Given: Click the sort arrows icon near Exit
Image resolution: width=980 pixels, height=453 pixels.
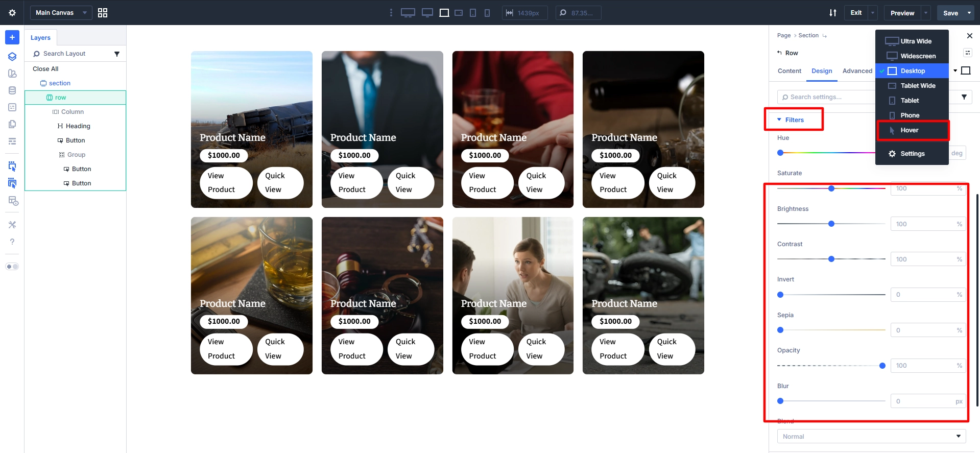Looking at the screenshot, I should pyautogui.click(x=833, y=13).
